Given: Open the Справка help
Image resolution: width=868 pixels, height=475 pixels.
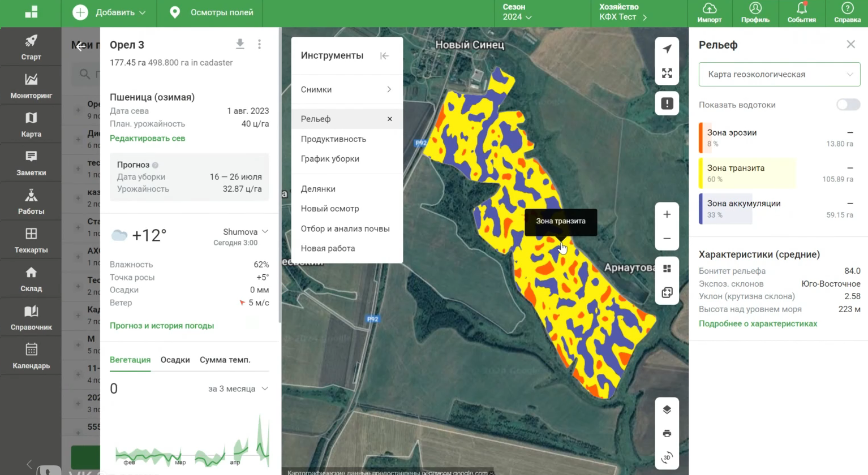Looking at the screenshot, I should tap(847, 13).
